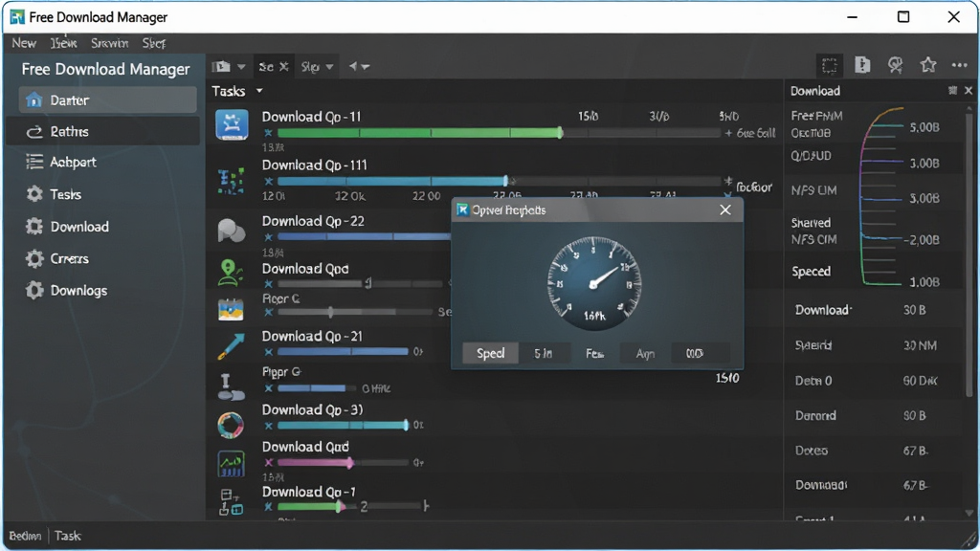
Task: Toggle the X marker on Download Qp-111
Action: coord(268,181)
